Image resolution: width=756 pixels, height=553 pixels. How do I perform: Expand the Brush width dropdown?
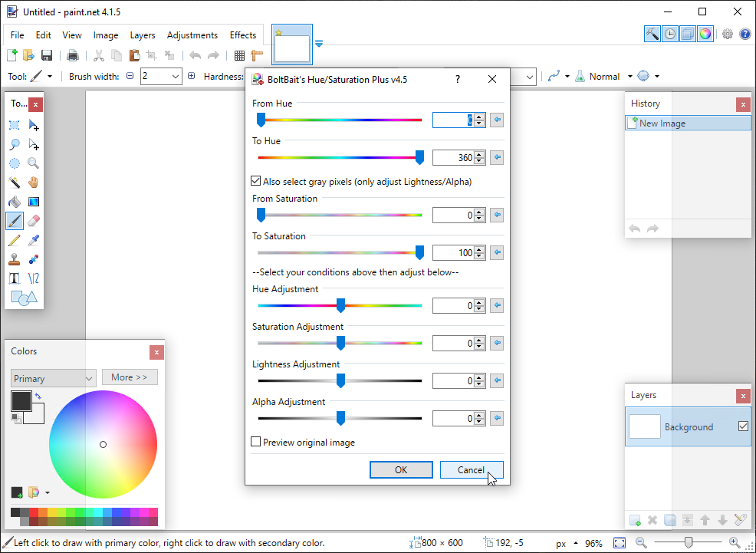point(176,77)
